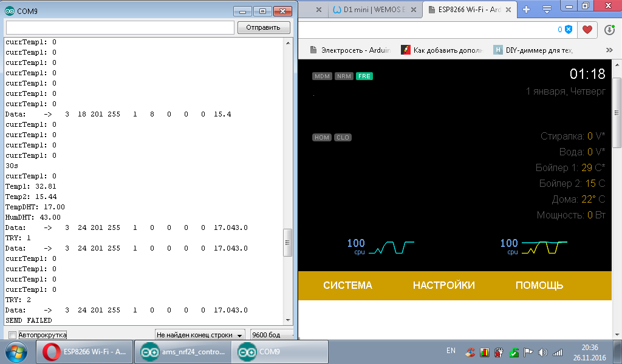Click the Вода: 0 V reading
Screen dimensions: 622x364
pyautogui.click(x=583, y=152)
